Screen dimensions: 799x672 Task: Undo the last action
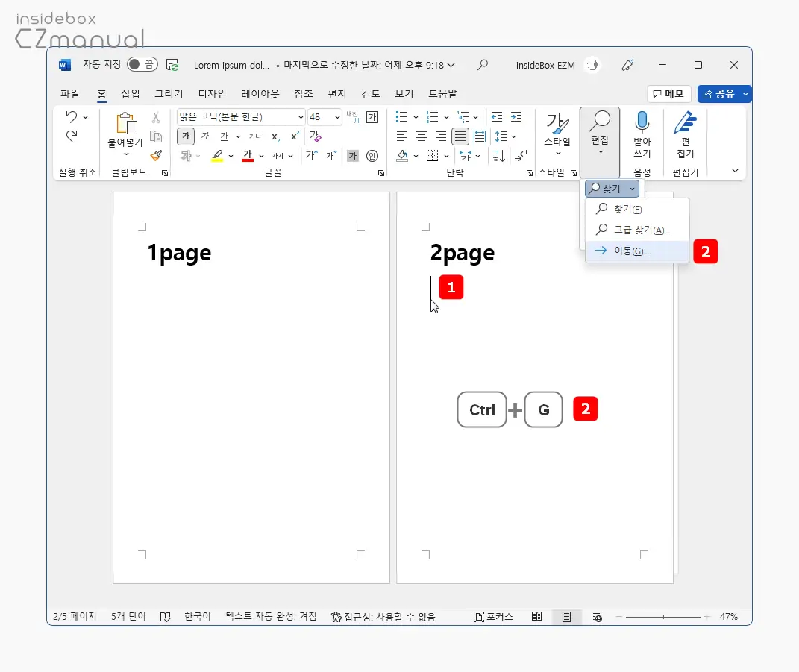pos(72,116)
